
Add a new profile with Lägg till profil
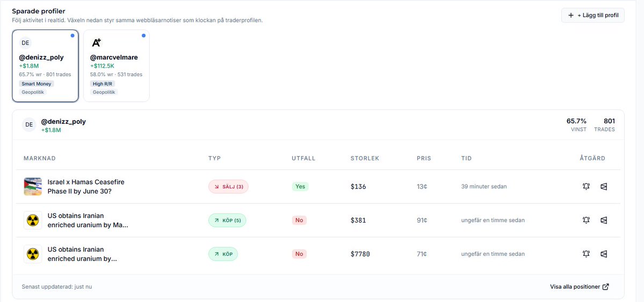click(593, 15)
